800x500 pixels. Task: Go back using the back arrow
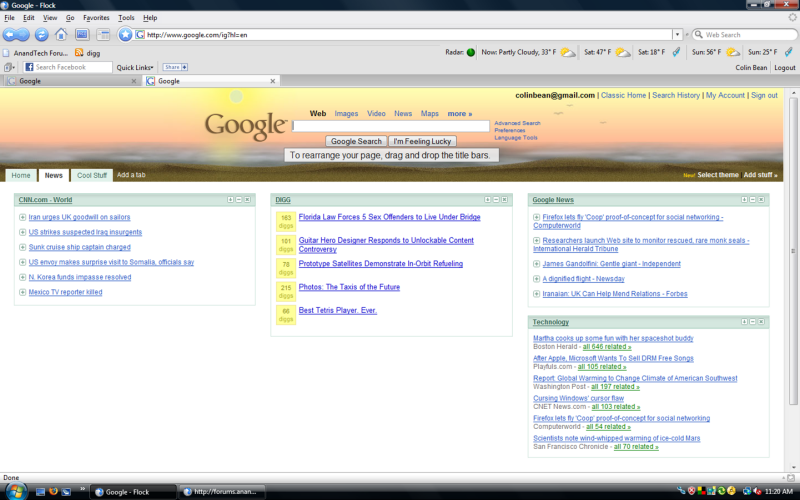point(10,35)
